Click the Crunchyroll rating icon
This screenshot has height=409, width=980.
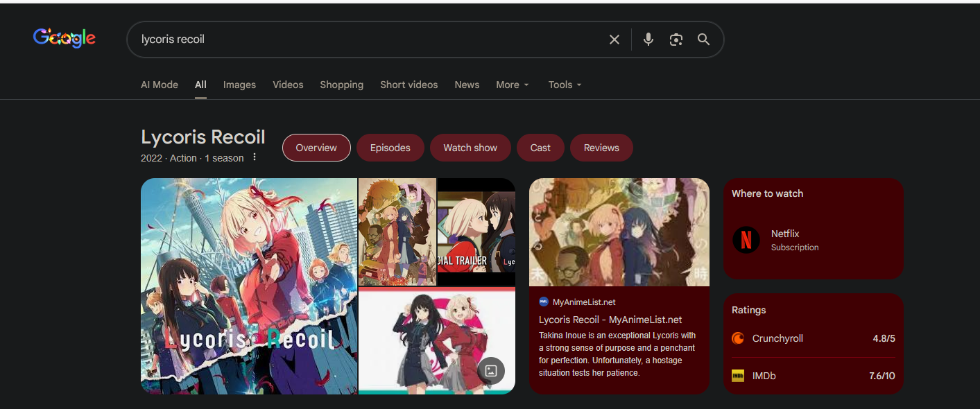point(738,338)
